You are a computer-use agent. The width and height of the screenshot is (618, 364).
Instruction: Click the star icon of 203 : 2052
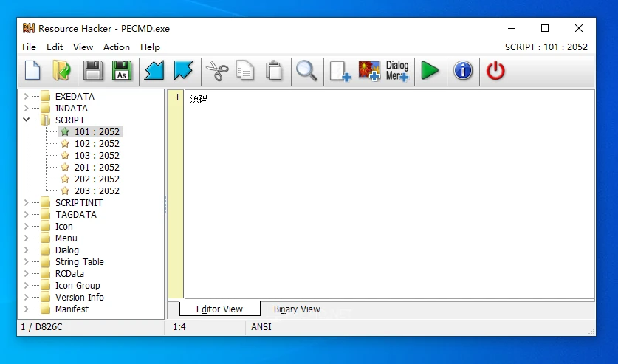65,190
